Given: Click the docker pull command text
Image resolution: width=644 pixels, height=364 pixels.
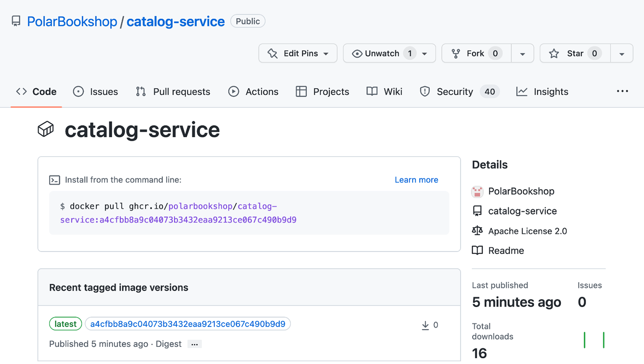Looking at the screenshot, I should pos(178,213).
